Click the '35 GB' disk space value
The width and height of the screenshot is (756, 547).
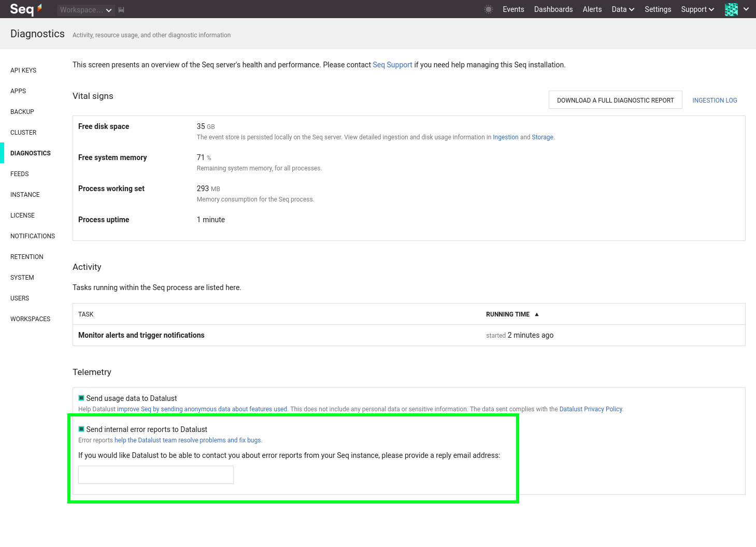(206, 126)
